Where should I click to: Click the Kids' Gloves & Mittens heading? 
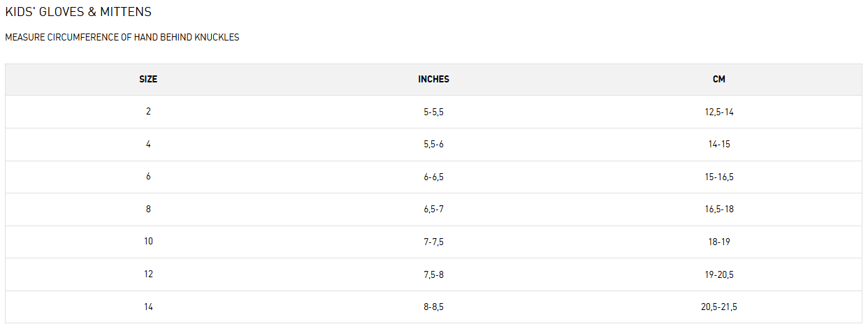pos(78,13)
